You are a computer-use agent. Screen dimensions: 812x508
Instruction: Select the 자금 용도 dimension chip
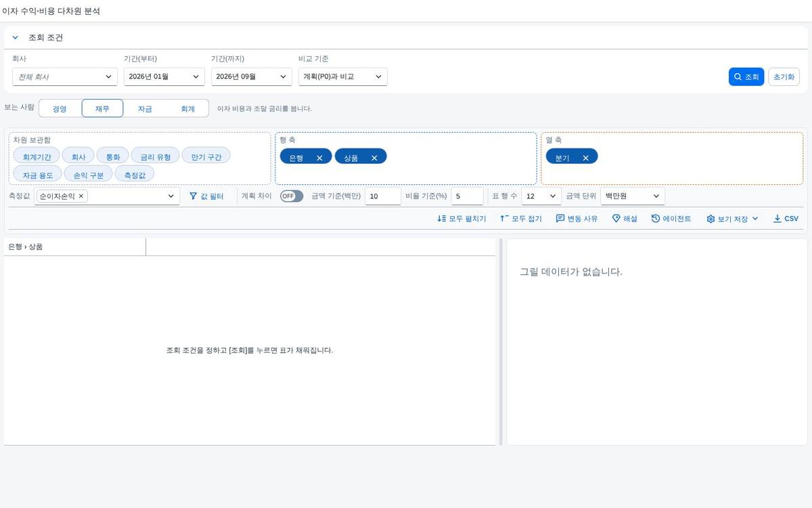(38, 175)
